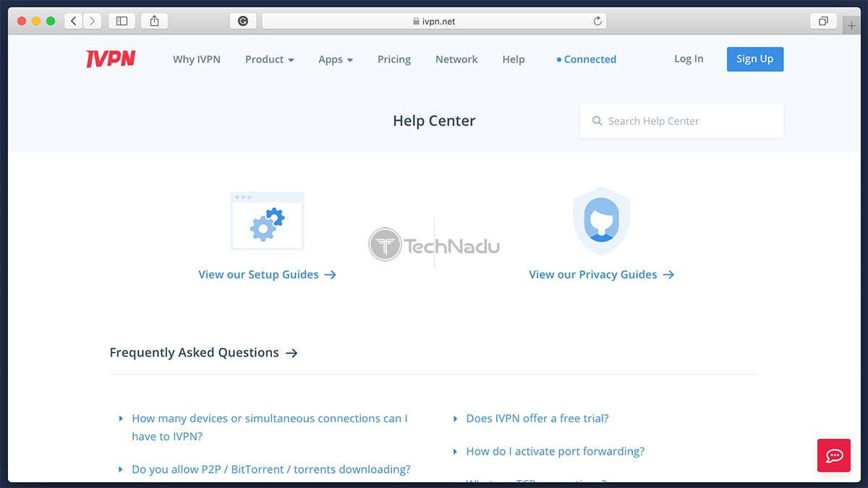868x488 pixels.
Task: Click the ivpn.net address bar
Action: (434, 21)
